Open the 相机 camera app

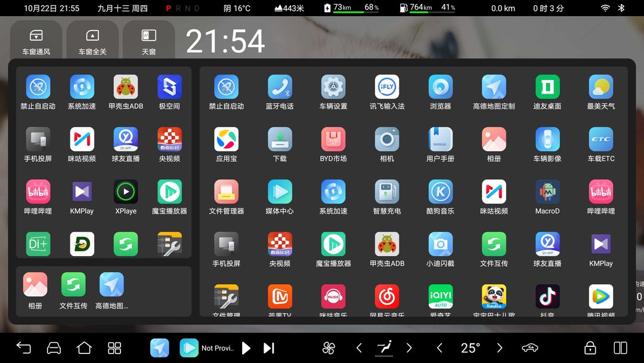coord(387,139)
